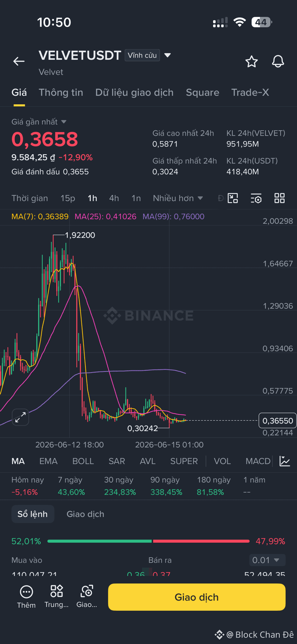This screenshot has height=644, width=297.
Task: Expand the Giá gần nhất selector
Action: (39, 122)
